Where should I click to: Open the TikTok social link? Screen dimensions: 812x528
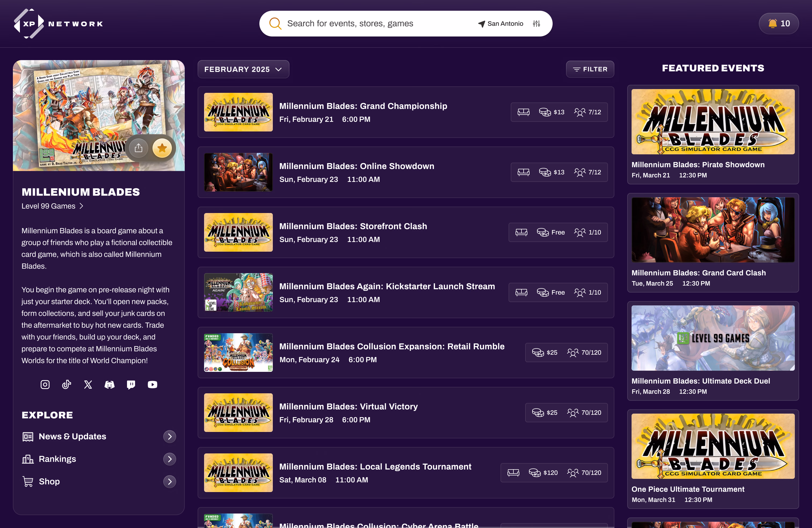tap(67, 384)
